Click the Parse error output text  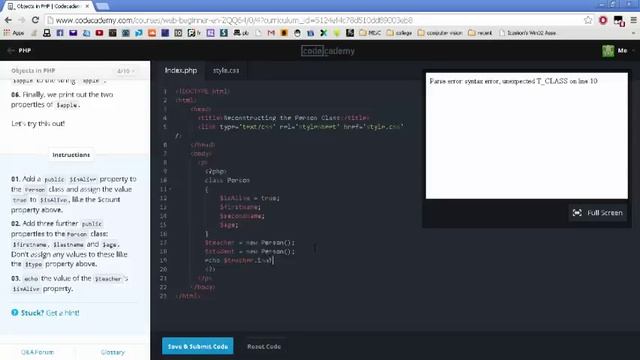(513, 81)
